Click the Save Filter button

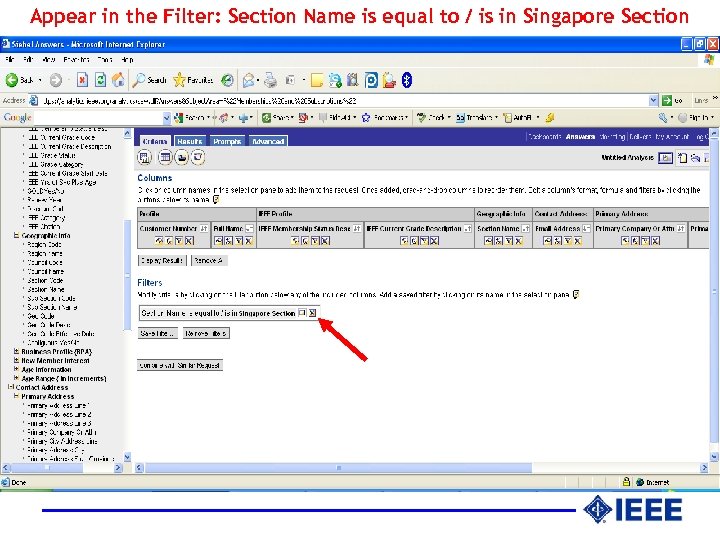[158, 333]
